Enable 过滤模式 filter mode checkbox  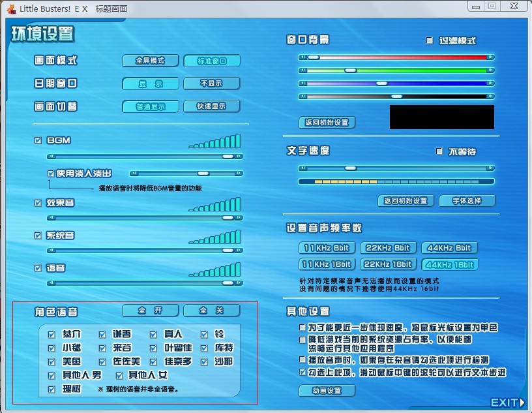coord(430,40)
